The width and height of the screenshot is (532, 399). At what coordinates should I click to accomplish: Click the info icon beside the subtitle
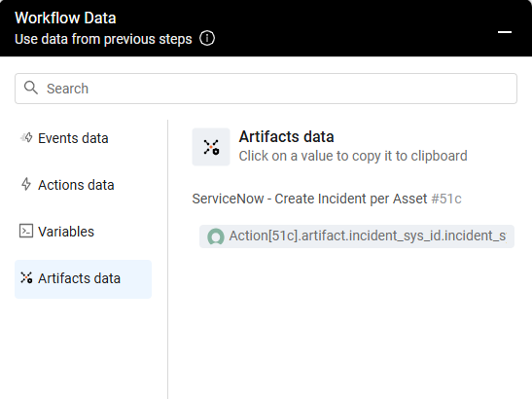(x=207, y=38)
